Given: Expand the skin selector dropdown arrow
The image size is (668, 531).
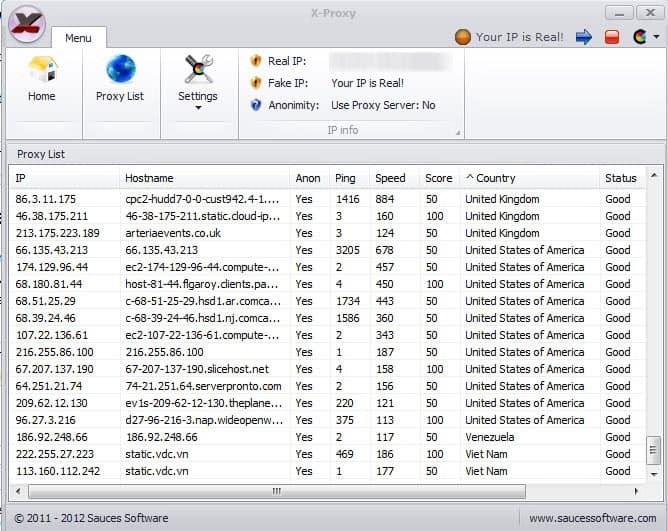Looking at the screenshot, I should pos(656,37).
